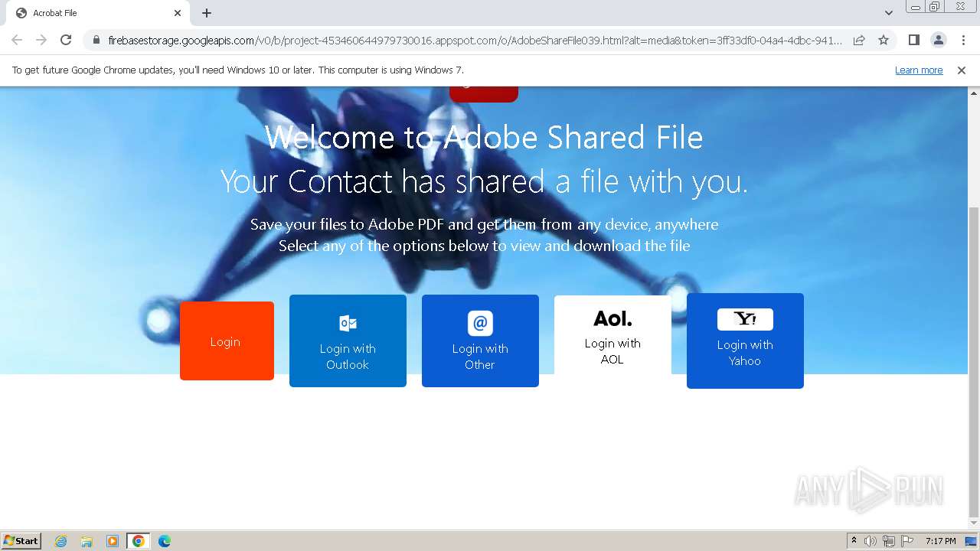
Task: Focus the address bar URL
Action: click(x=475, y=41)
